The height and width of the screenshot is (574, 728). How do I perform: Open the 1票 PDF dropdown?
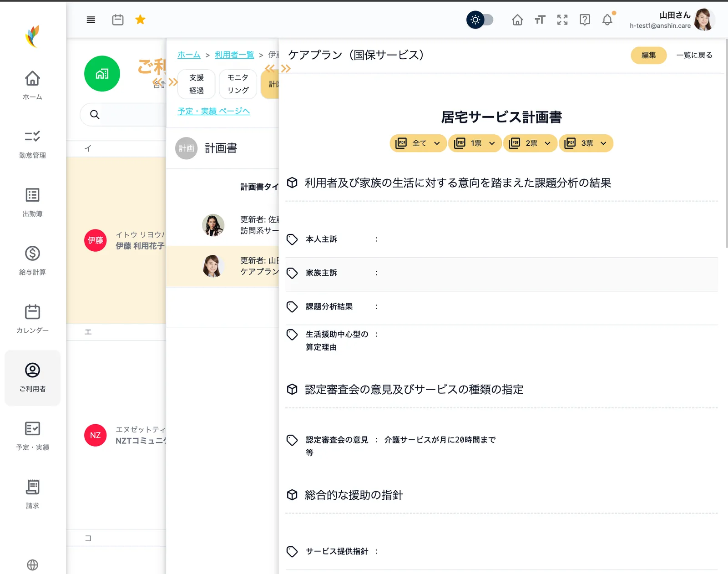[x=475, y=143]
